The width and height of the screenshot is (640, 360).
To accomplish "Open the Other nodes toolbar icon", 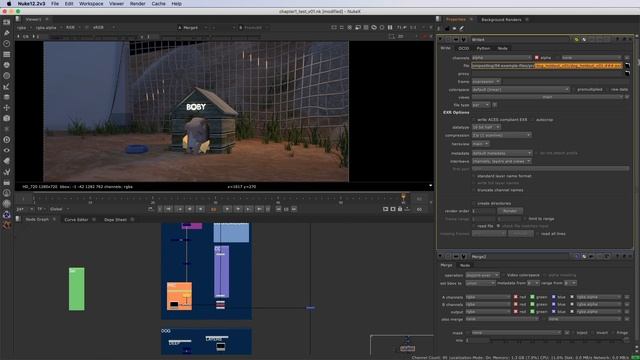I will click(7, 182).
